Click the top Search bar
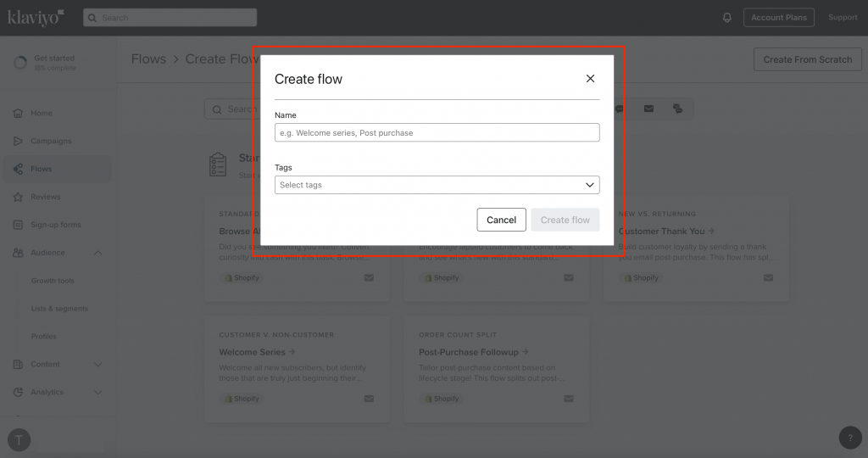The width and height of the screenshot is (868, 458). point(170,18)
